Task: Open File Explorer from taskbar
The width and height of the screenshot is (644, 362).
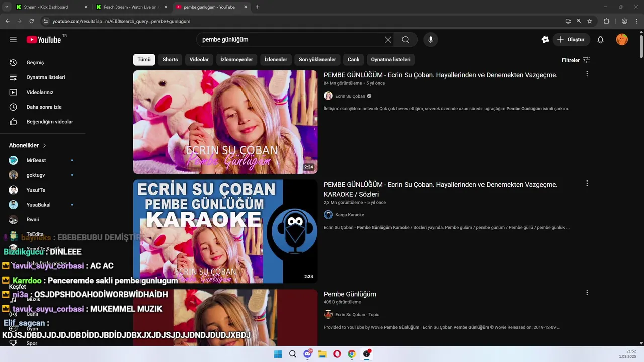Action: coord(322,354)
